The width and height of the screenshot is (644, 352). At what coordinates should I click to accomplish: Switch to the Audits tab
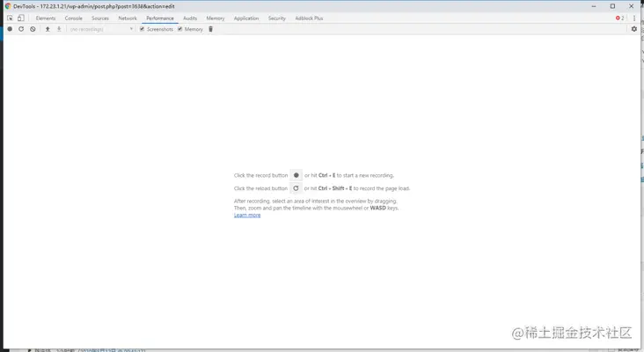pyautogui.click(x=190, y=18)
